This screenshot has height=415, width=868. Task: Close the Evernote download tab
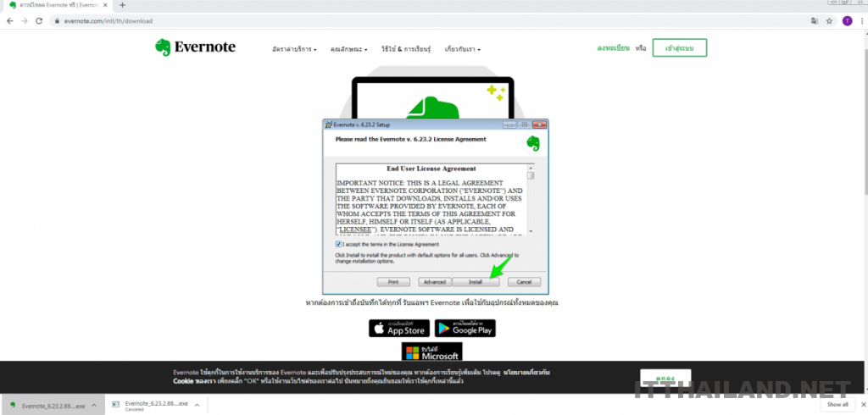[x=106, y=5]
